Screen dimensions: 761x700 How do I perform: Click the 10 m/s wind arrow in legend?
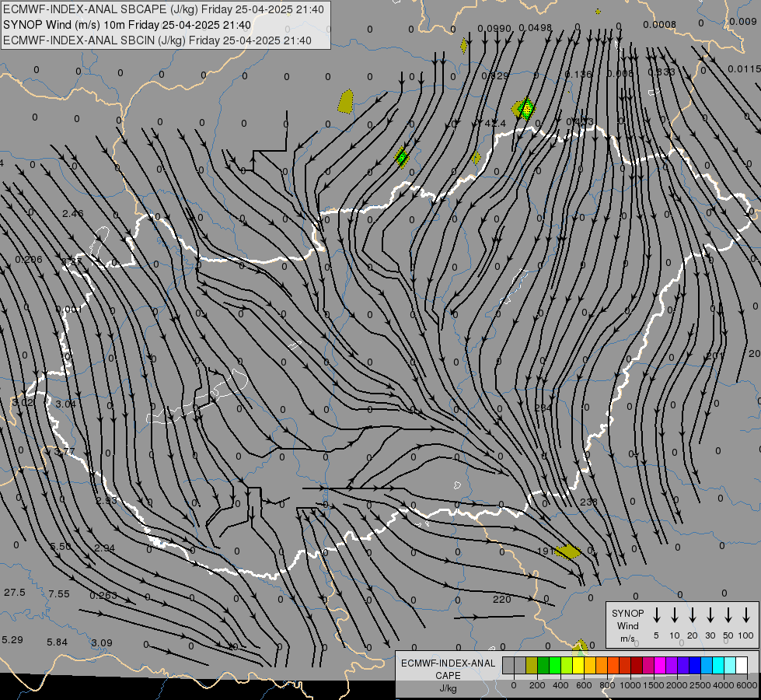tap(674, 615)
